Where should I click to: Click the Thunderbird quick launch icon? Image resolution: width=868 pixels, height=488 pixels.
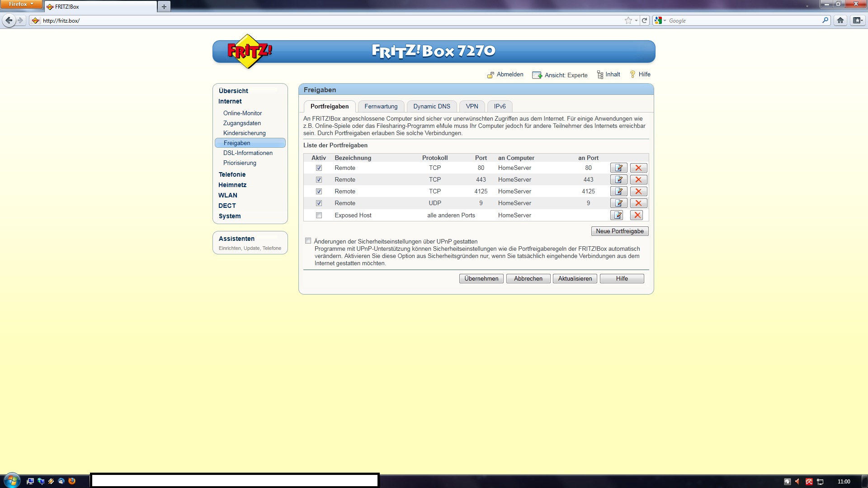pyautogui.click(x=61, y=481)
